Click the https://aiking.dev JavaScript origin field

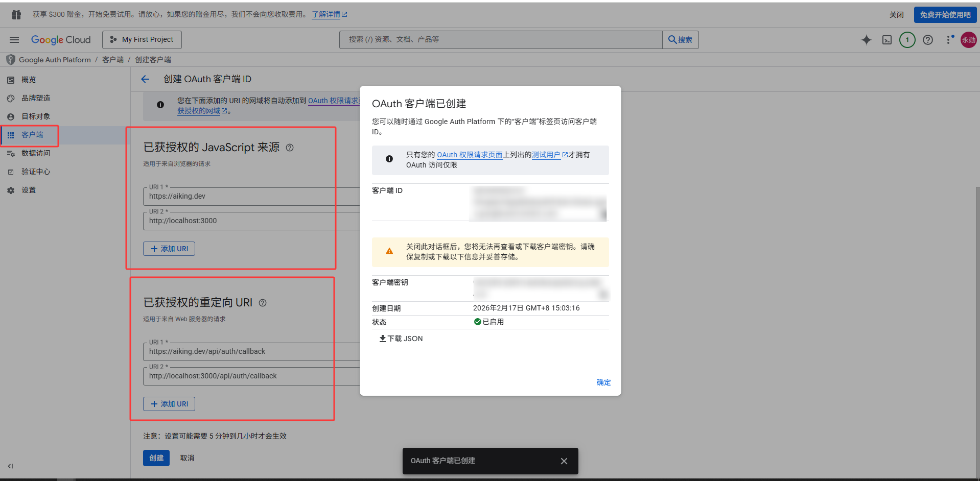point(251,196)
